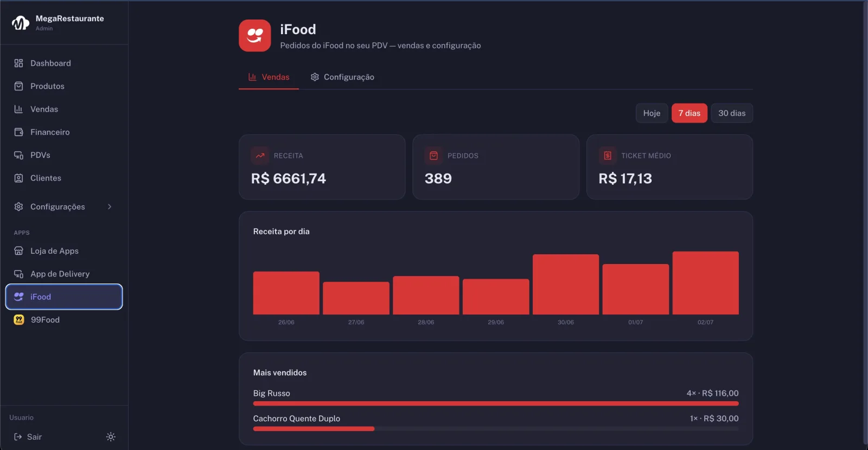The height and width of the screenshot is (450, 868).
Task: Click the Produtos shopping bag icon
Action: 18,86
